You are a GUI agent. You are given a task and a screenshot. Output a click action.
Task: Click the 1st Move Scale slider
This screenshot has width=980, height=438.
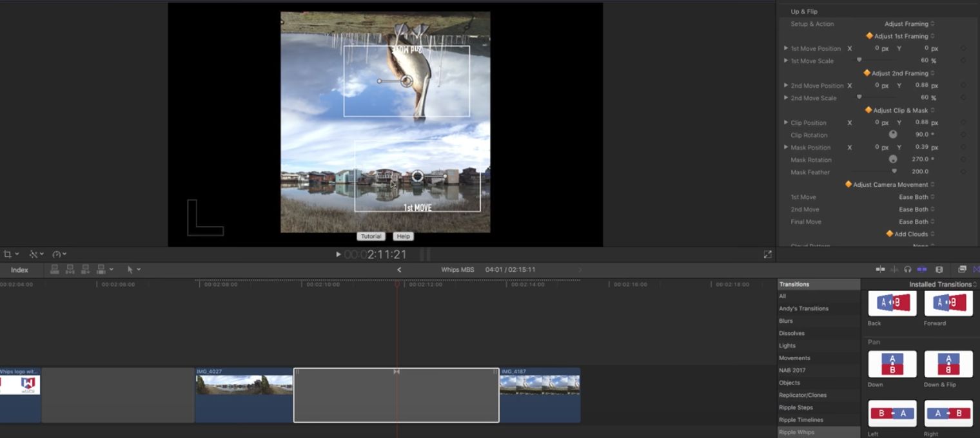coord(874,60)
